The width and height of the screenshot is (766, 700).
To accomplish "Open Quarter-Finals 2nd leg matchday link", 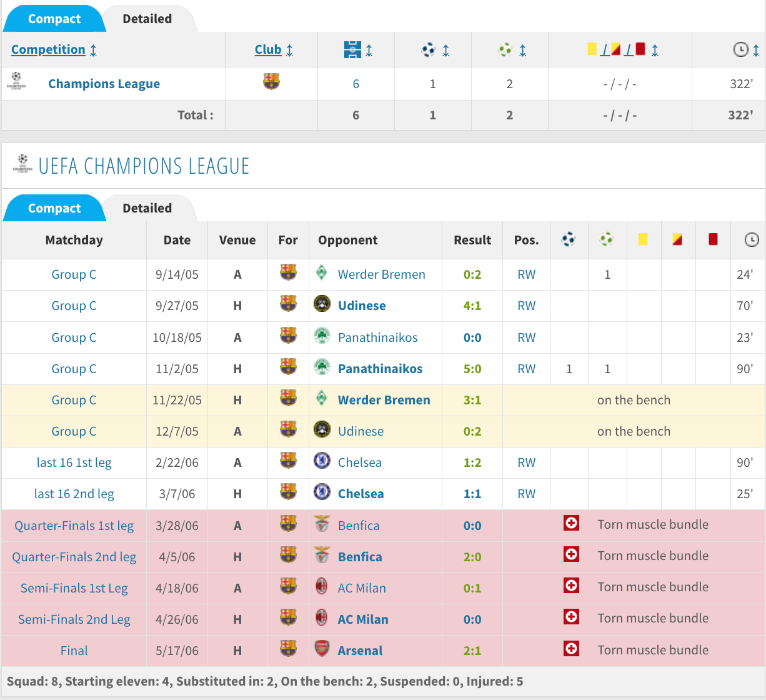I will [74, 557].
